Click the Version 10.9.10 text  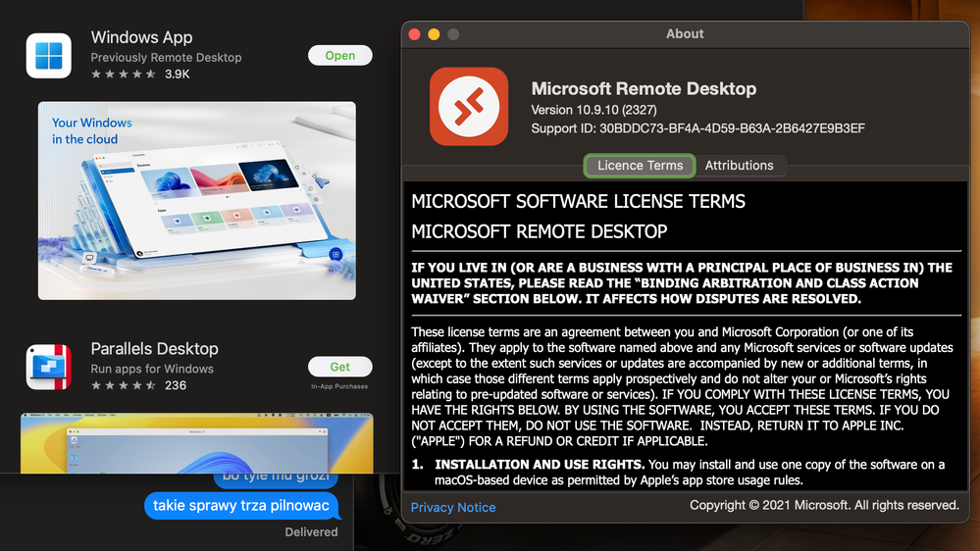[x=593, y=110]
